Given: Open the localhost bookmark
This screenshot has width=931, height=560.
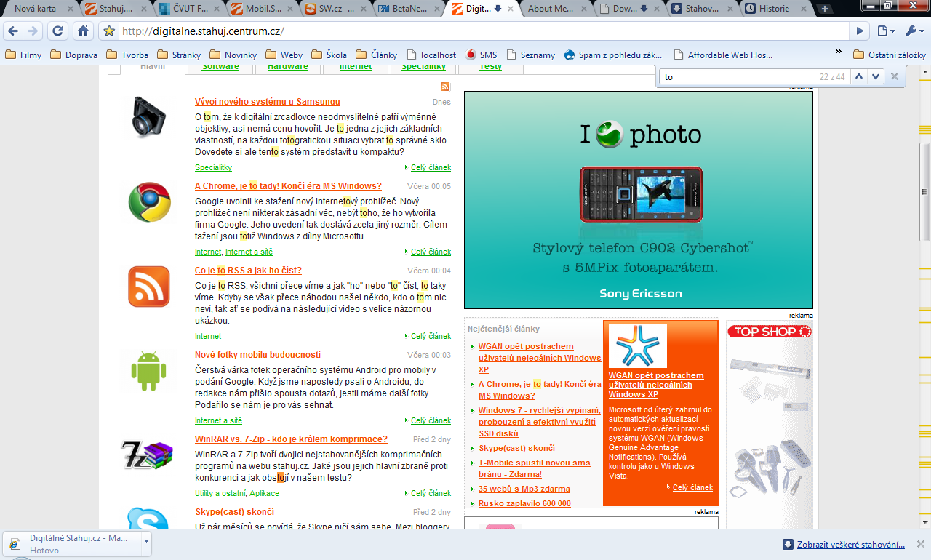Looking at the screenshot, I should click(431, 55).
